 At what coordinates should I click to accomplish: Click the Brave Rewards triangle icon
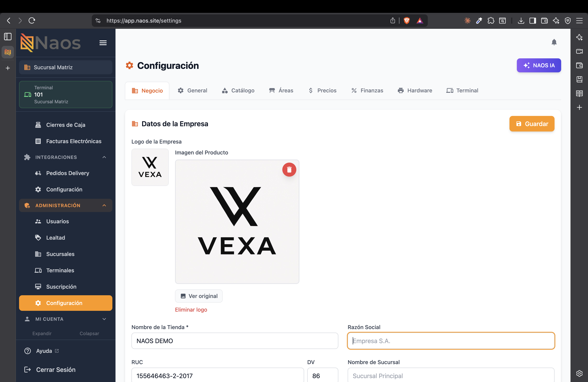coord(420,20)
